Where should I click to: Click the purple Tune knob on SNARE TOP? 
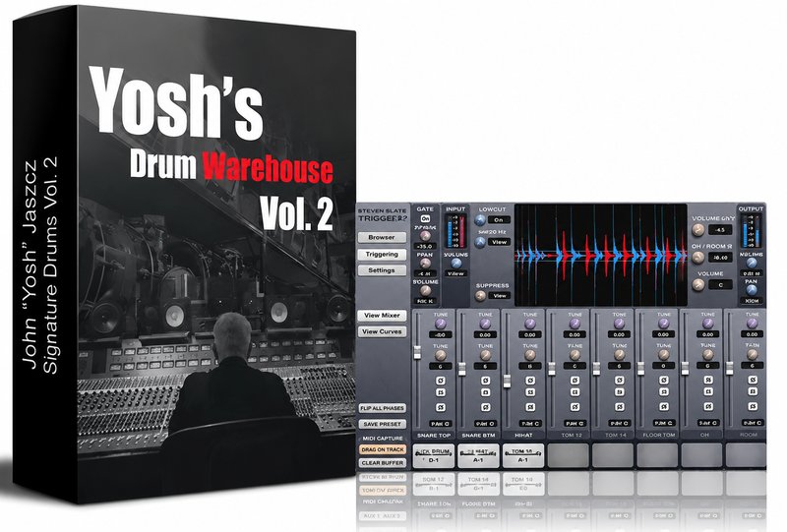(x=441, y=324)
